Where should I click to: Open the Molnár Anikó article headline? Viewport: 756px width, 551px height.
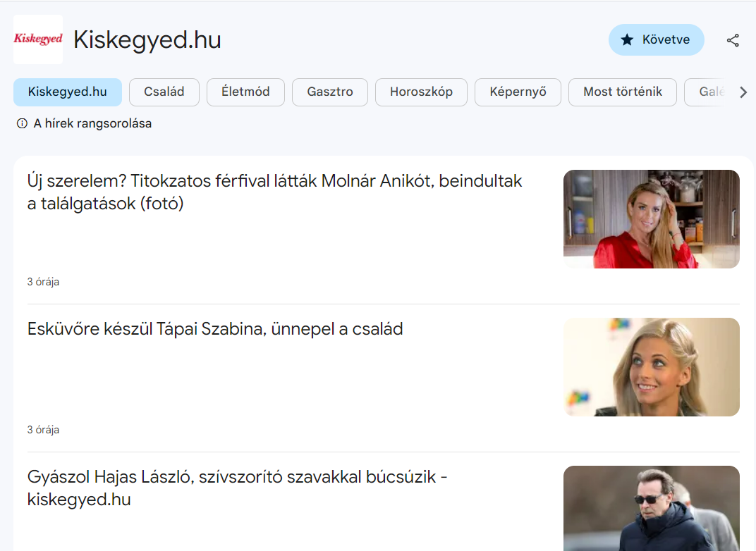(275, 192)
